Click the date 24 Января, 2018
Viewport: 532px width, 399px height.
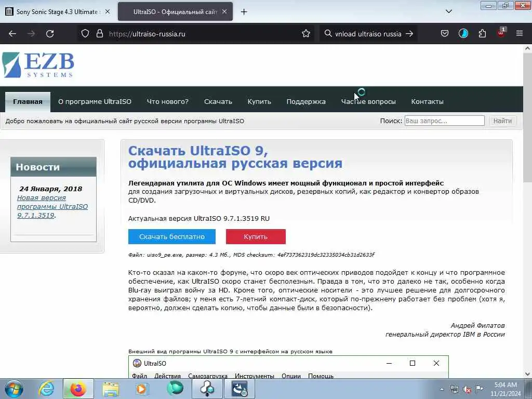[x=50, y=189]
